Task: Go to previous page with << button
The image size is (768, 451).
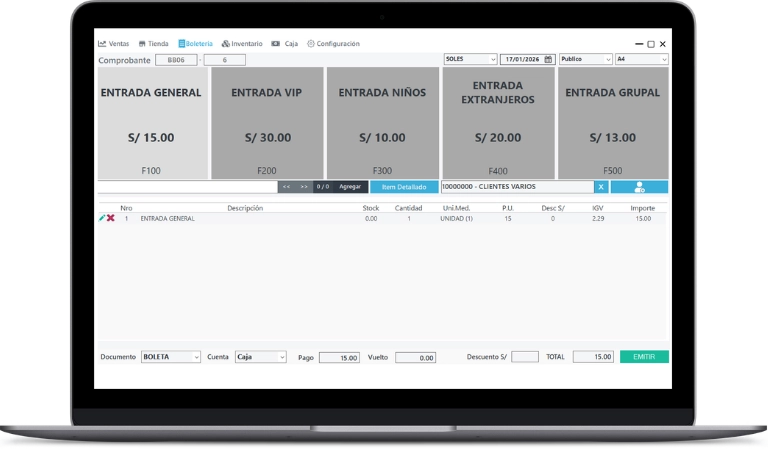Action: coord(287,187)
